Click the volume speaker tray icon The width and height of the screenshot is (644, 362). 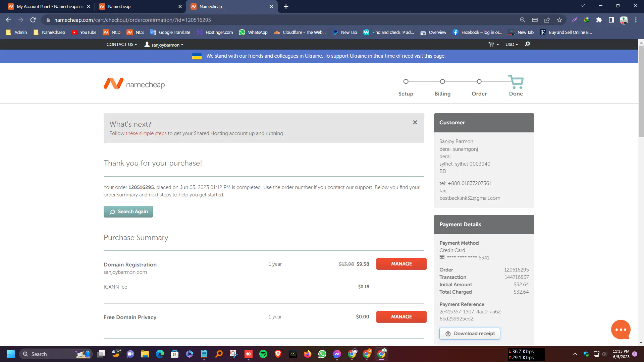[604, 354]
